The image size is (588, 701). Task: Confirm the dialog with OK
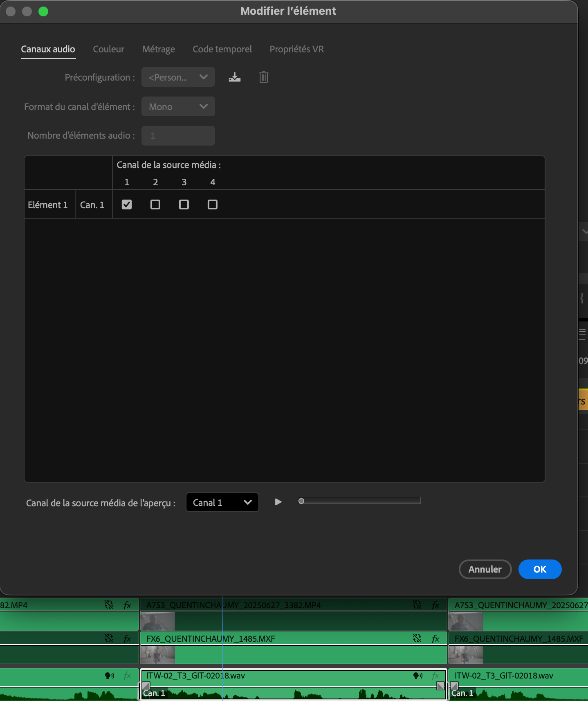(540, 569)
